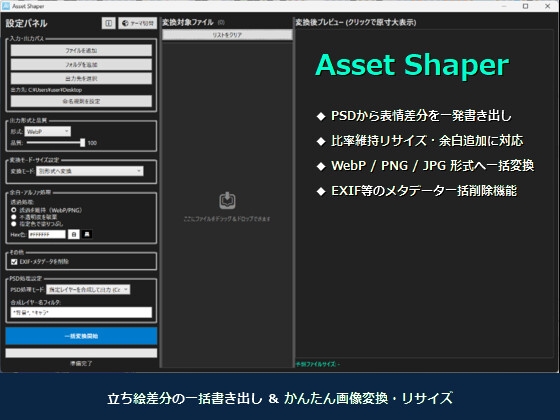Image resolution: width=560 pixels, height=420 pixels.
Task: Open naming rule settings (命名規則を設定)
Action: pyautogui.click(x=81, y=101)
